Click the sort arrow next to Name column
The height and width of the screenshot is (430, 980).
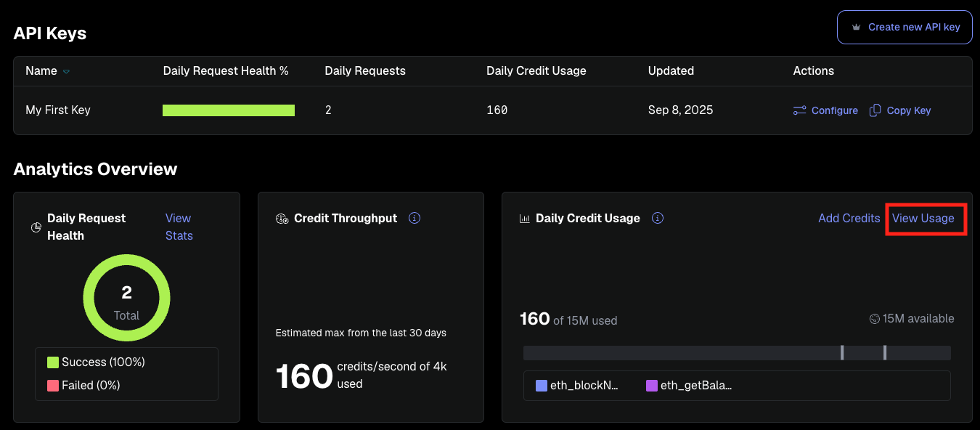[67, 71]
